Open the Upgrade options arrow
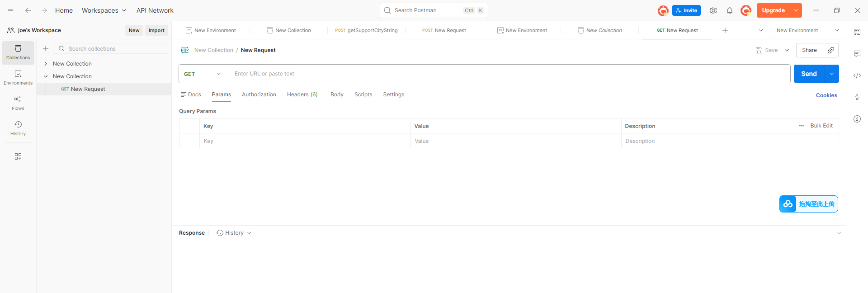Screen dimensions: 868x293 point(796,10)
